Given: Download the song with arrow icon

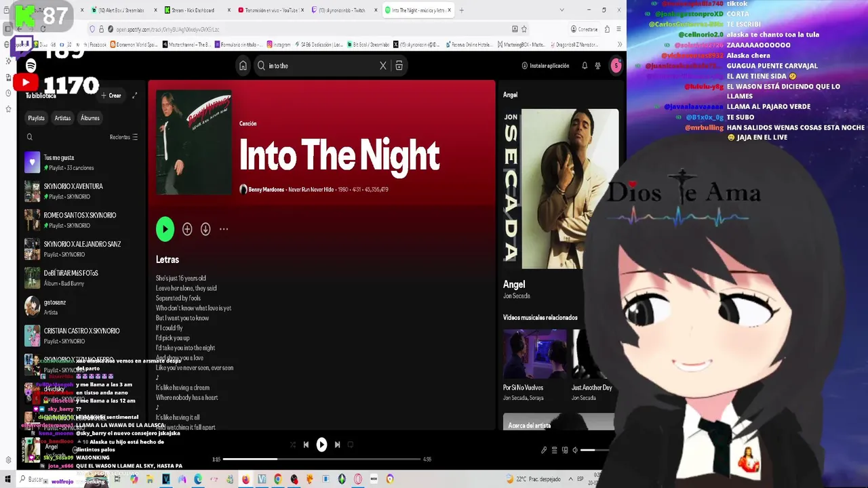Looking at the screenshot, I should (205, 229).
